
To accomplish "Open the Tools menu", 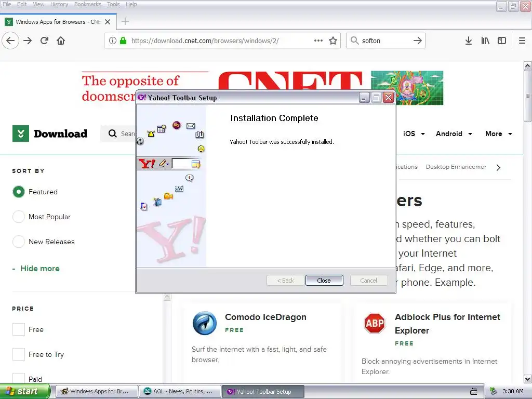I will point(113,4).
